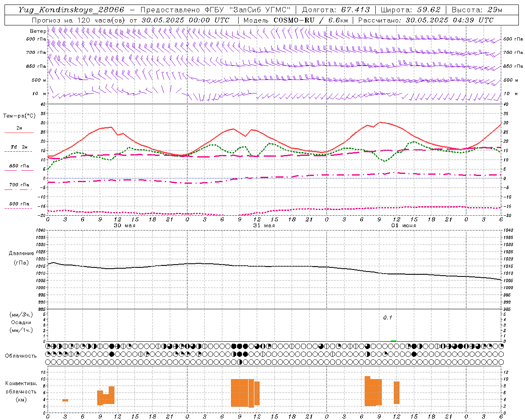Click the left 10 м wind level label
Screen dimensions: 525x420
39,94
